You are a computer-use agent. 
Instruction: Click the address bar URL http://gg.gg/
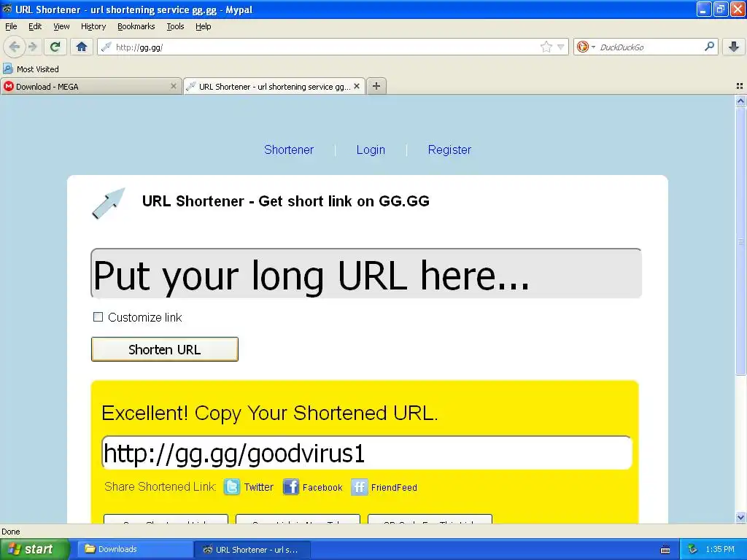coord(139,47)
